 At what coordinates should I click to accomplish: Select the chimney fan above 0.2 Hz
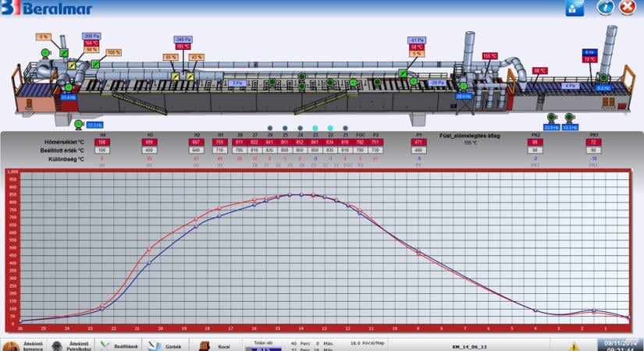coord(603,77)
